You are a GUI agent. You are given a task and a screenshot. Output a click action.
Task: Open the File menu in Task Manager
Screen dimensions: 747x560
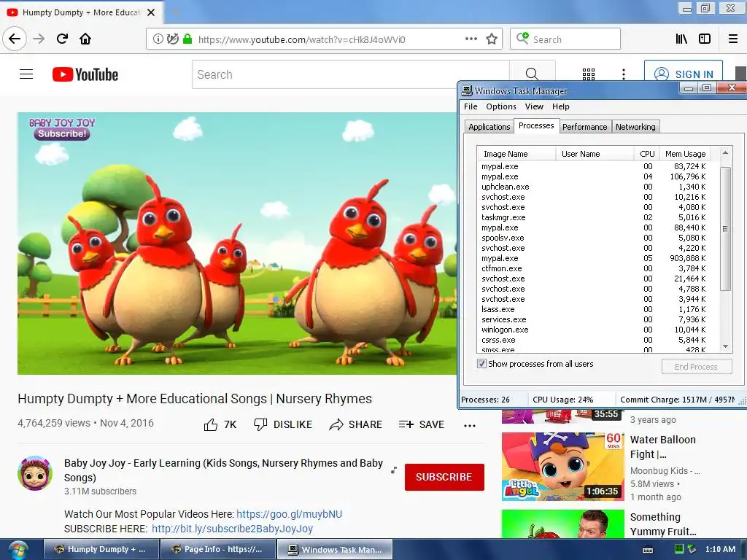click(471, 106)
